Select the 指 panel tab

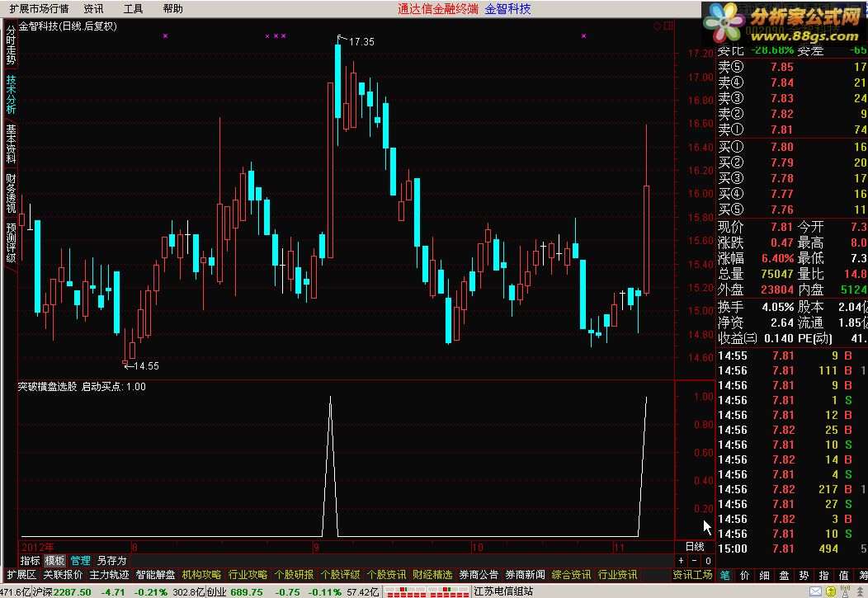point(823,576)
